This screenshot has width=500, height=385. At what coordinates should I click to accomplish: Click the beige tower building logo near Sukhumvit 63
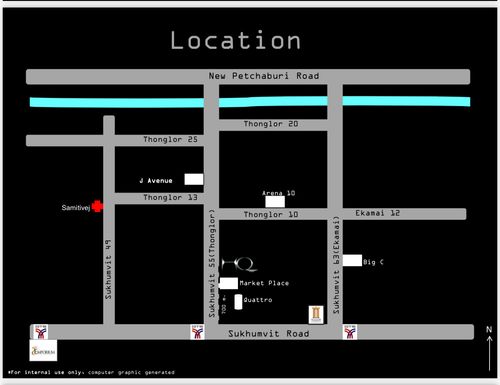tap(316, 314)
